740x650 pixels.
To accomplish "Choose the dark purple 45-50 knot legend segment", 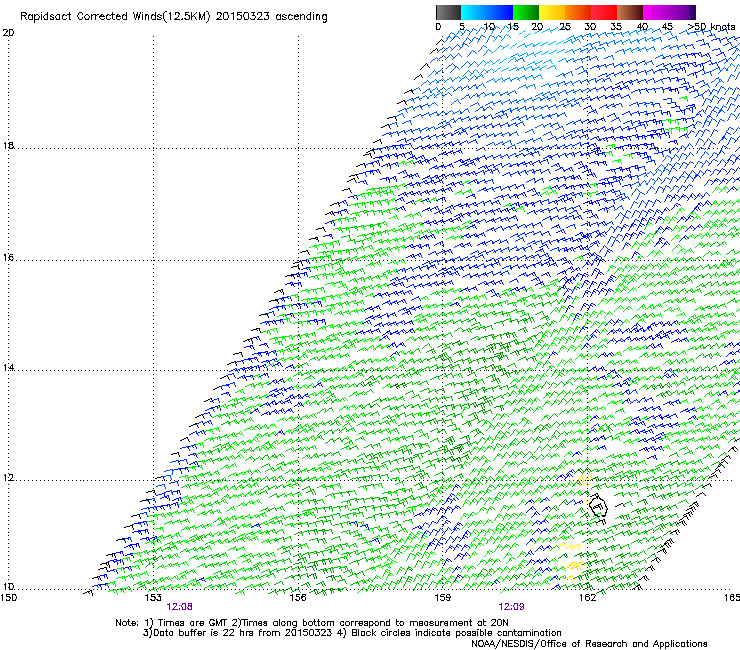I will (x=682, y=12).
